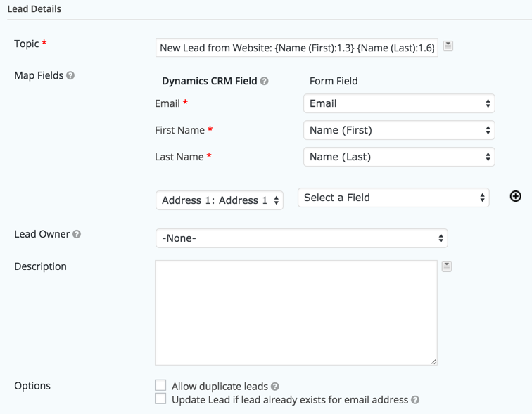Click help icon next to Map Fields

[70, 76]
